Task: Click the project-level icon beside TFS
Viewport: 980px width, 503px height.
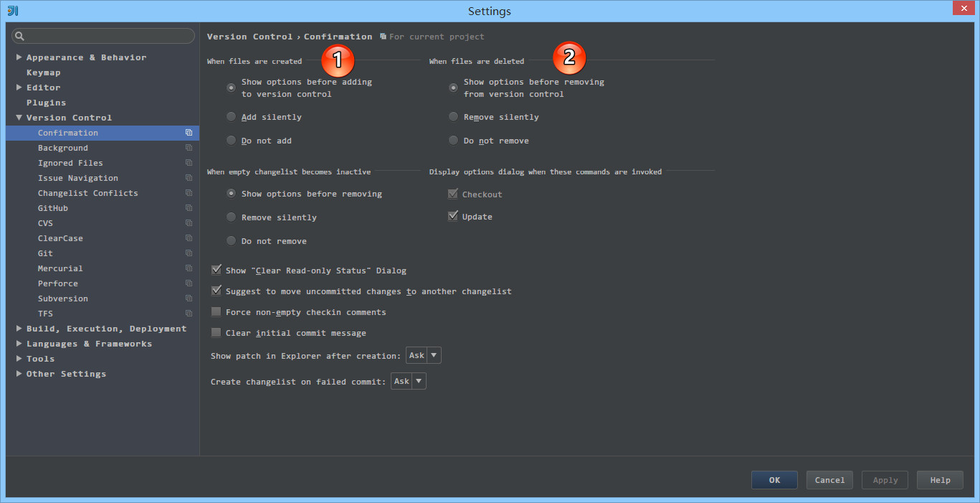Action: [189, 314]
